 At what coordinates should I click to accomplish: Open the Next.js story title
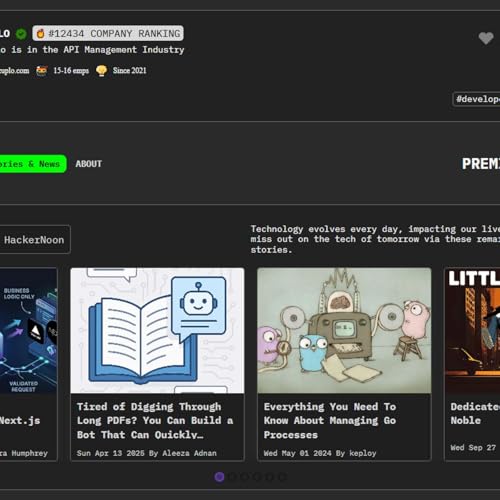(x=20, y=421)
